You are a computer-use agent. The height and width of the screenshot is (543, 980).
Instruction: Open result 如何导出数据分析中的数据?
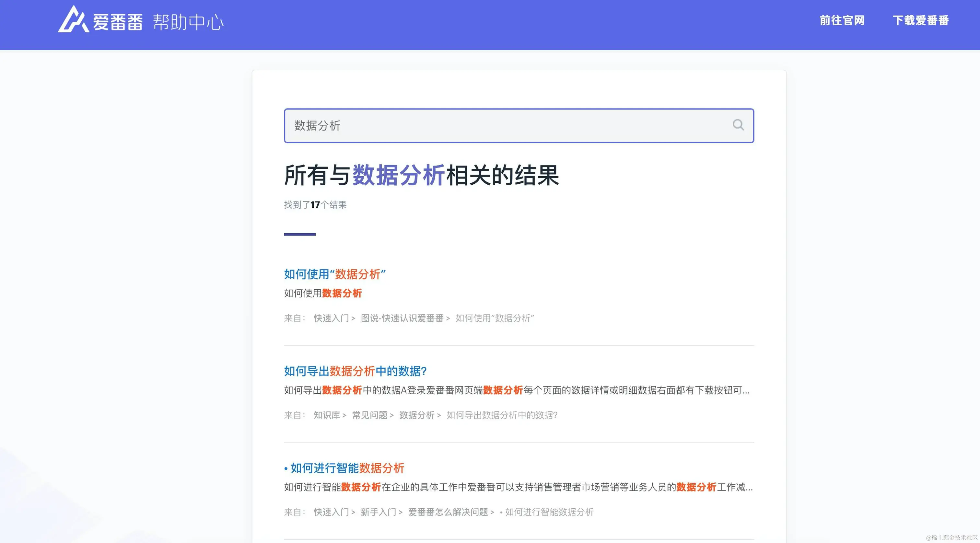355,371
